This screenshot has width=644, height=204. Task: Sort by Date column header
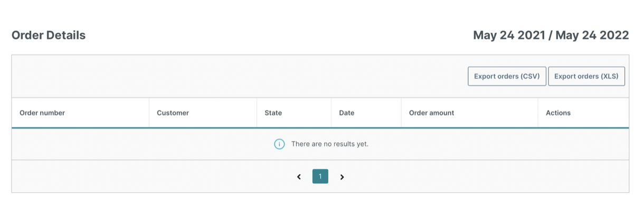347,113
